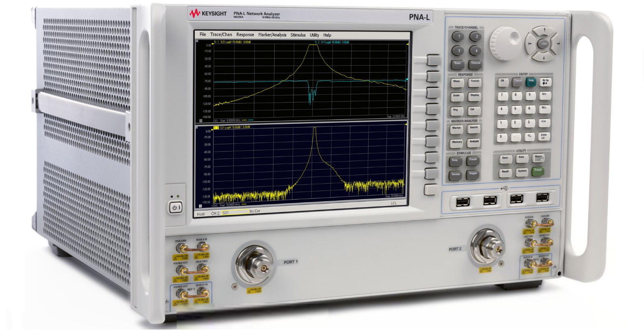
Task: Open the File menu on the display
Action: (202, 34)
